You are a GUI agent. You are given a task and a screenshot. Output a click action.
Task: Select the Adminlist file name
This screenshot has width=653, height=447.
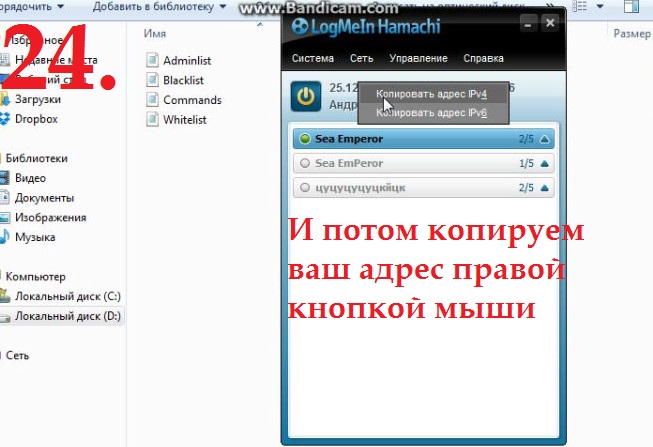(x=187, y=60)
